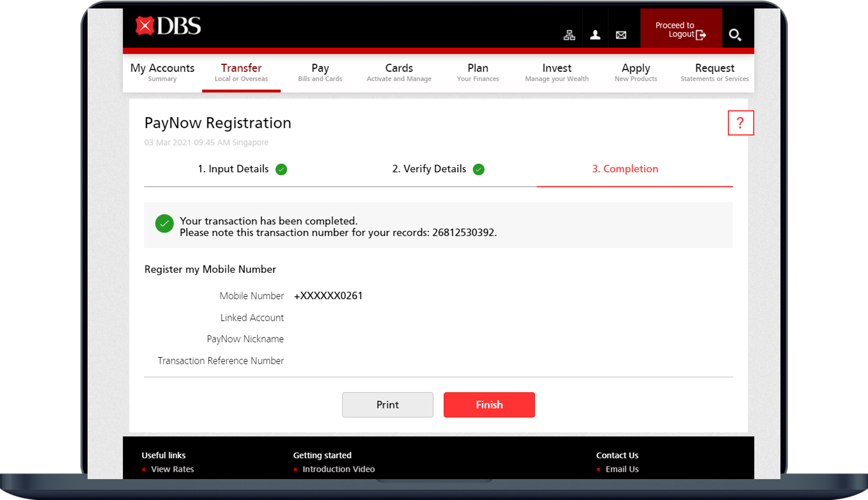Click Proceed to Logout button
Viewport: 868px width, 500px height.
(680, 30)
